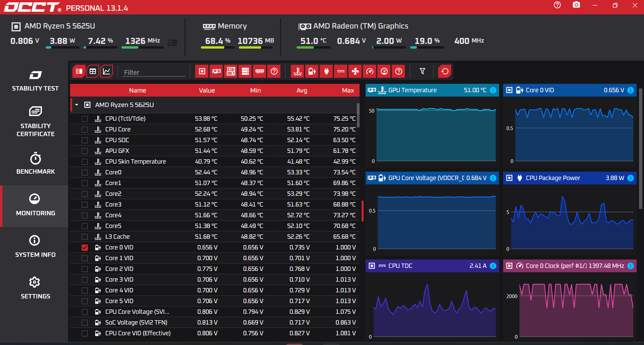644x345 pixels.
Task: Click the sensor table vertical scrollbar
Action: 358,116
